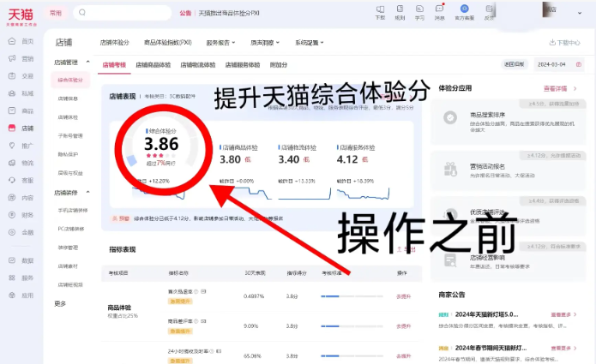Collapse the 店铺管理 sidebar section
The width and height of the screenshot is (596, 364).
[87, 62]
